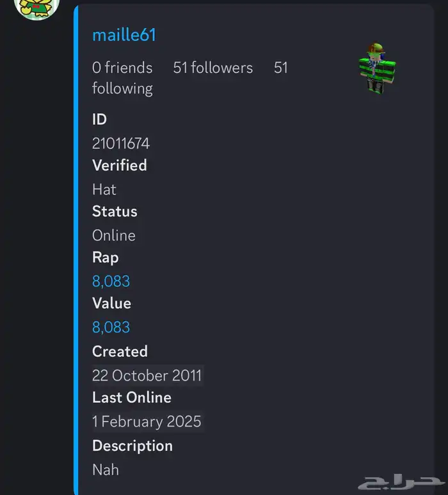This screenshot has height=495, width=448.
Task: Click the Description heading
Action: pos(132,446)
